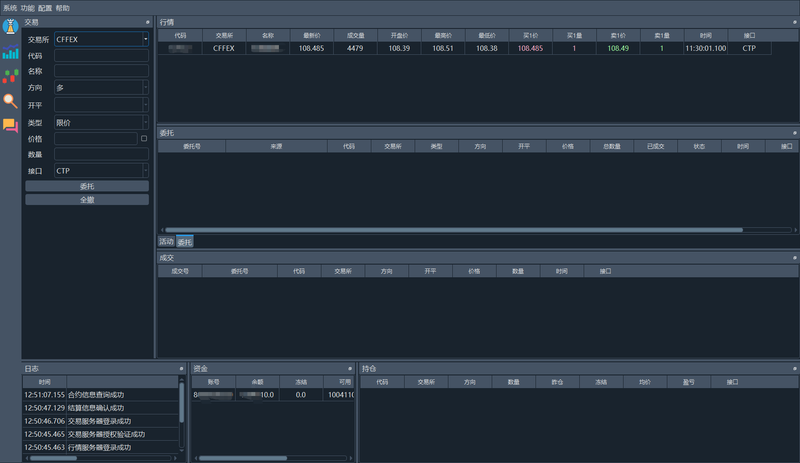
Task: Click the 委托号 column header in 委托 panel
Action: pyautogui.click(x=192, y=147)
